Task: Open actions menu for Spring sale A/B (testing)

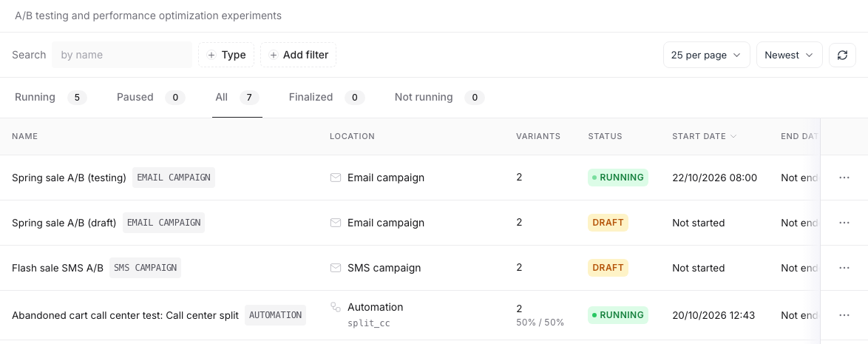Action: 844,178
